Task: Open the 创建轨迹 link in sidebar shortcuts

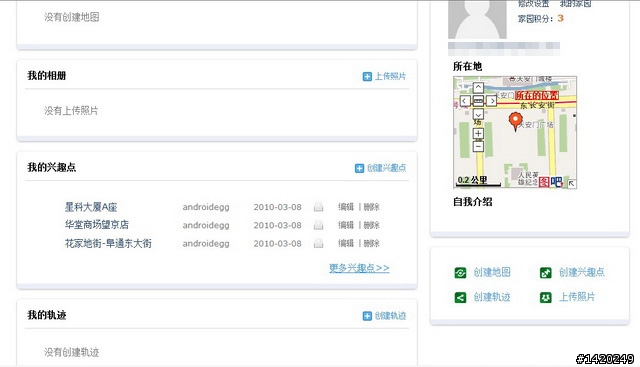Action: (x=492, y=297)
